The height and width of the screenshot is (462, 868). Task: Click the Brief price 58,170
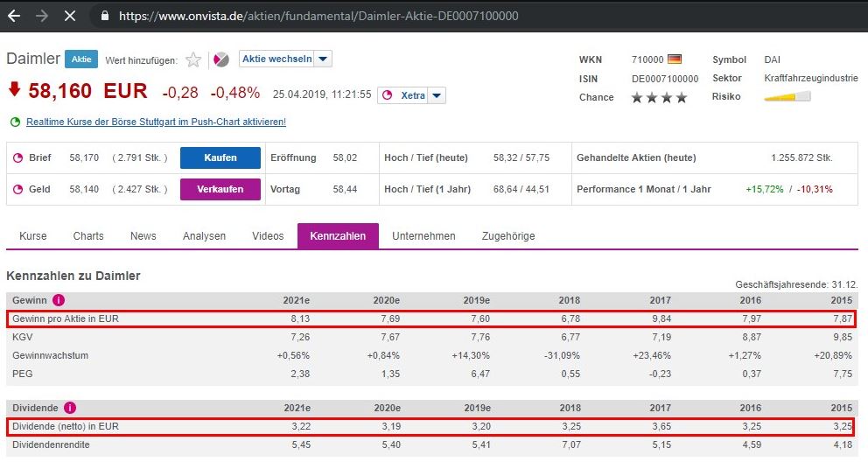tap(84, 157)
